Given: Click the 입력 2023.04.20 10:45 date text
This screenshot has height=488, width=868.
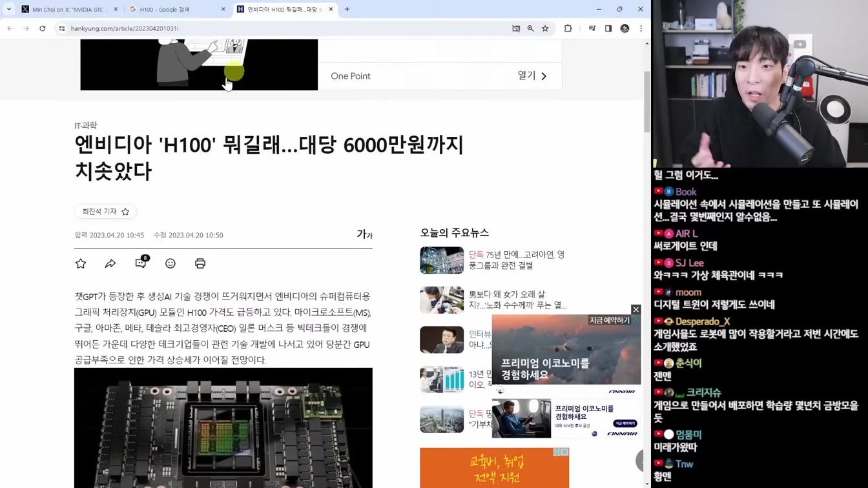Looking at the screenshot, I should 109,235.
